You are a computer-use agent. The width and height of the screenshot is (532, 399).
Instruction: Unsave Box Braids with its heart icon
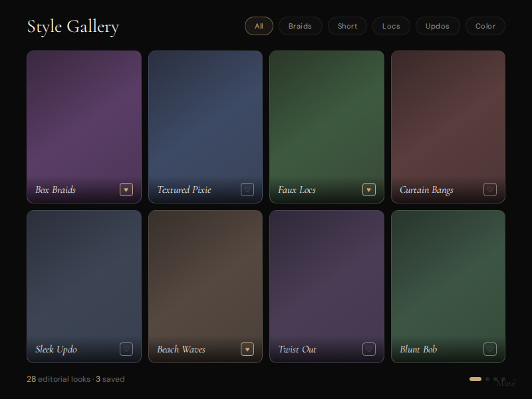coord(126,190)
